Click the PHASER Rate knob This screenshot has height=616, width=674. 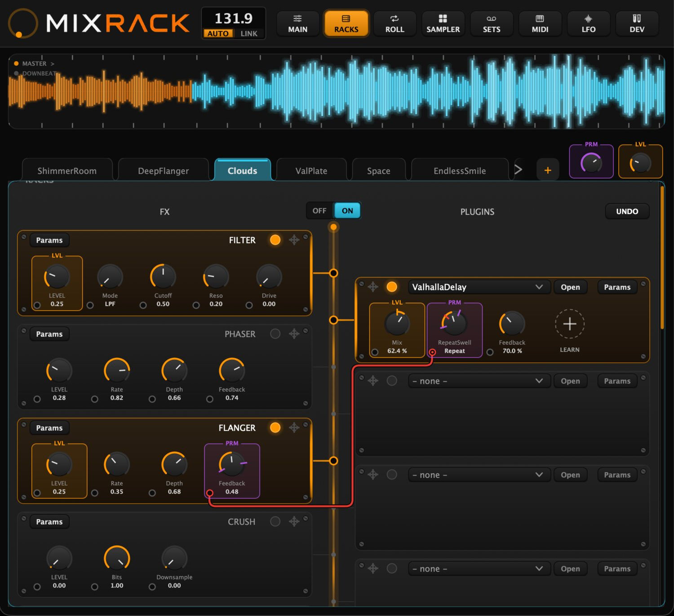pyautogui.click(x=117, y=370)
